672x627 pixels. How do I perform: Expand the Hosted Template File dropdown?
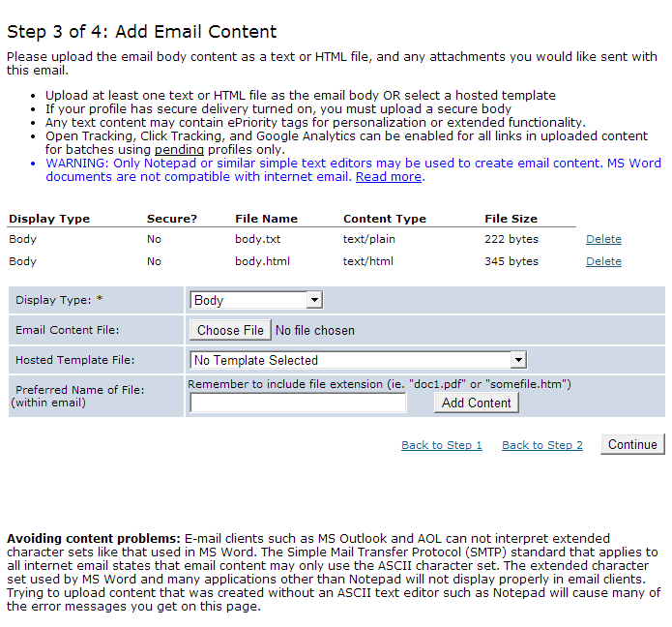tap(359, 360)
